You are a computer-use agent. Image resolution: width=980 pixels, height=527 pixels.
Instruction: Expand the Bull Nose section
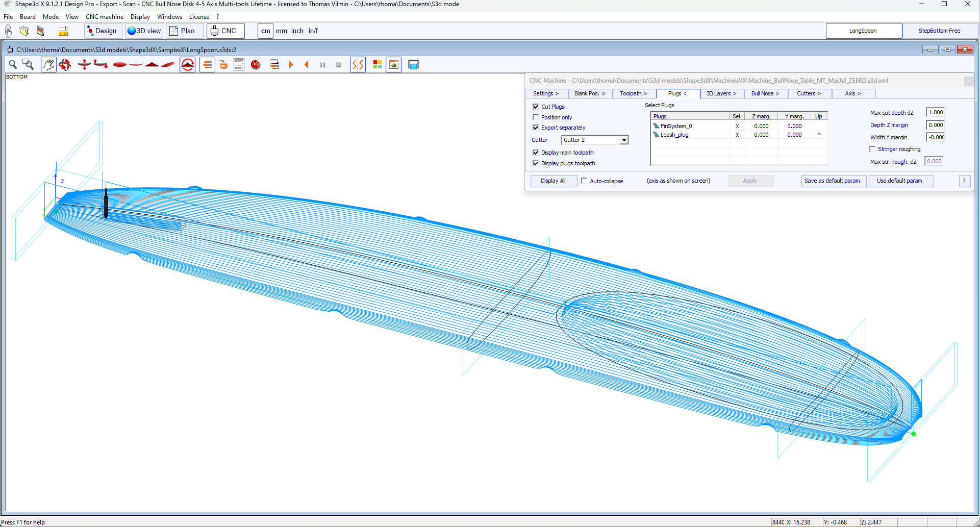(765, 93)
